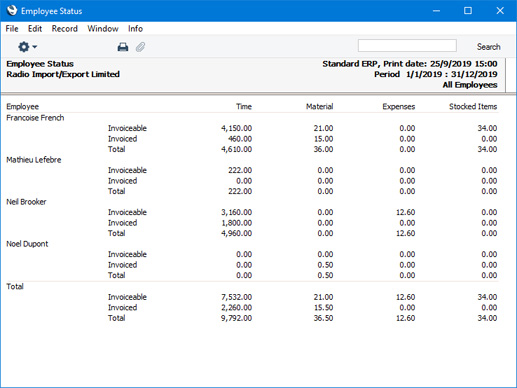517x388 pixels.
Task: Open the Window menu
Action: (103, 29)
